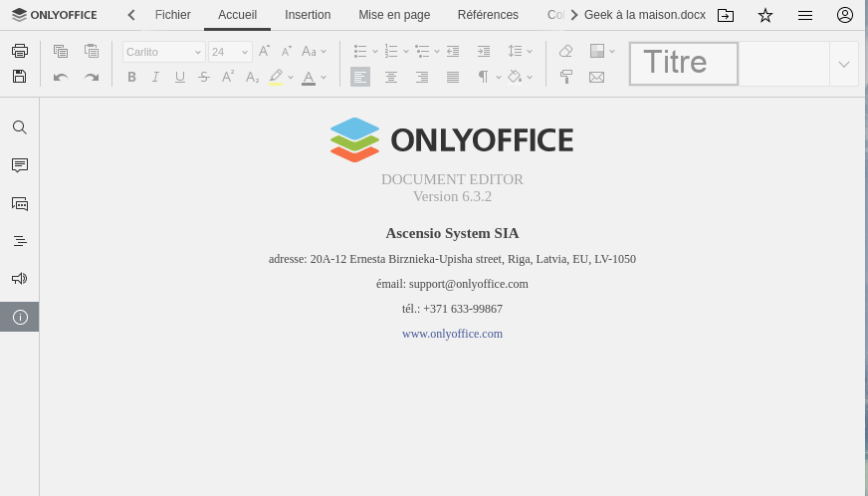This screenshot has height=496, width=868.
Task: Print the document with printer icon
Action: pos(19,51)
